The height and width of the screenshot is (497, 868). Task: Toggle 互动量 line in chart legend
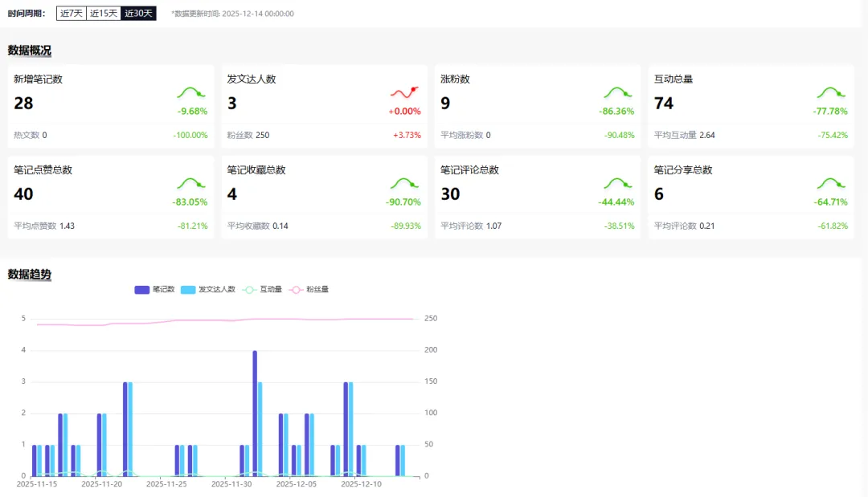262,289
